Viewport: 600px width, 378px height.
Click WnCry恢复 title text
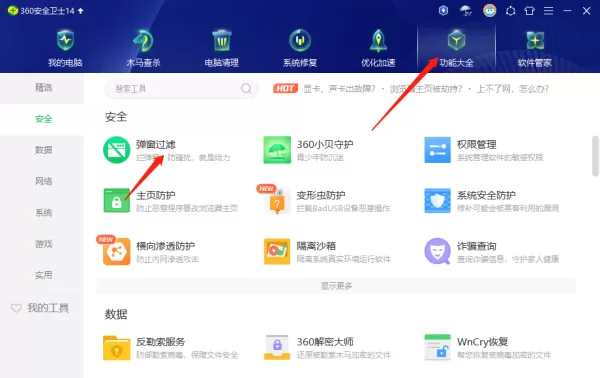click(483, 342)
